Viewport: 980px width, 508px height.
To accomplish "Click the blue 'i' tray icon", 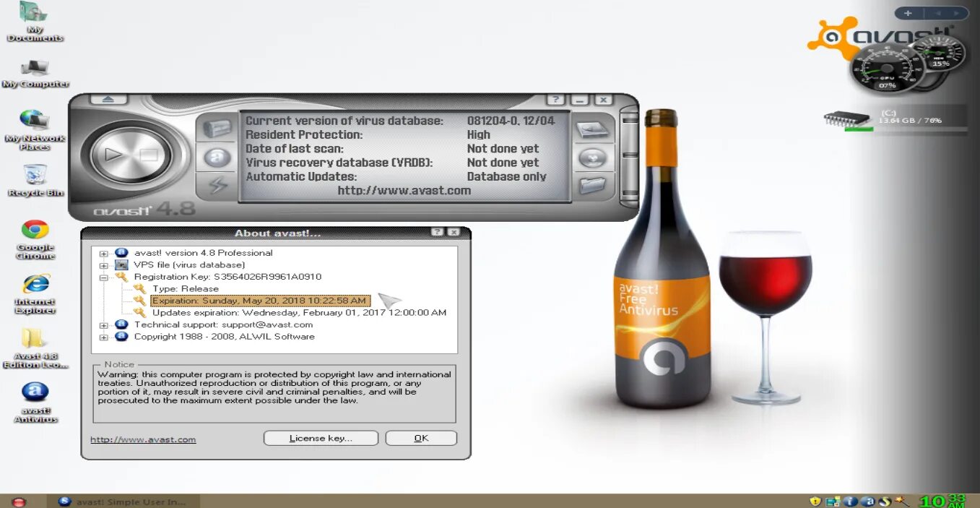I will point(850,501).
